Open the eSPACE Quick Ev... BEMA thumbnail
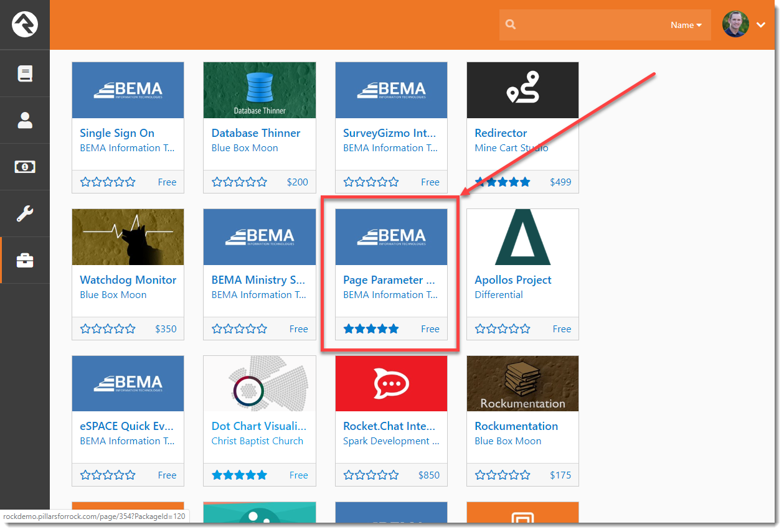The width and height of the screenshot is (784, 532). tap(128, 383)
